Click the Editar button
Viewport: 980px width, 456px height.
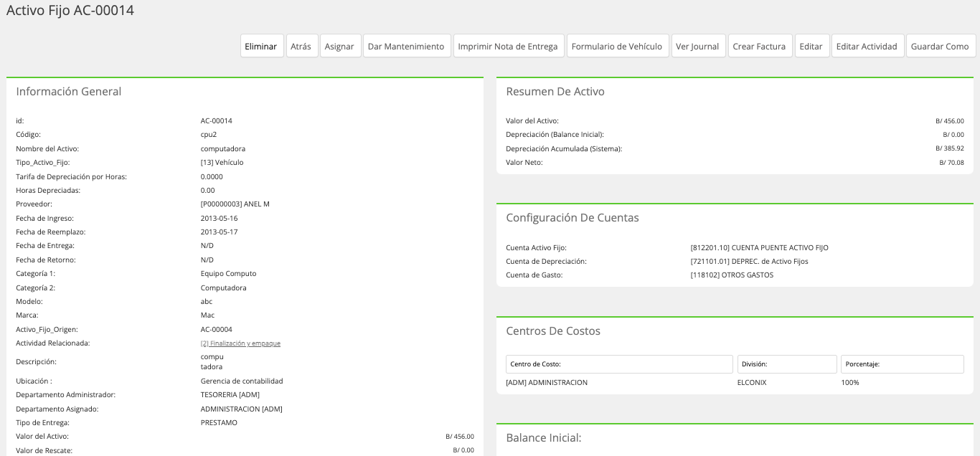point(811,46)
